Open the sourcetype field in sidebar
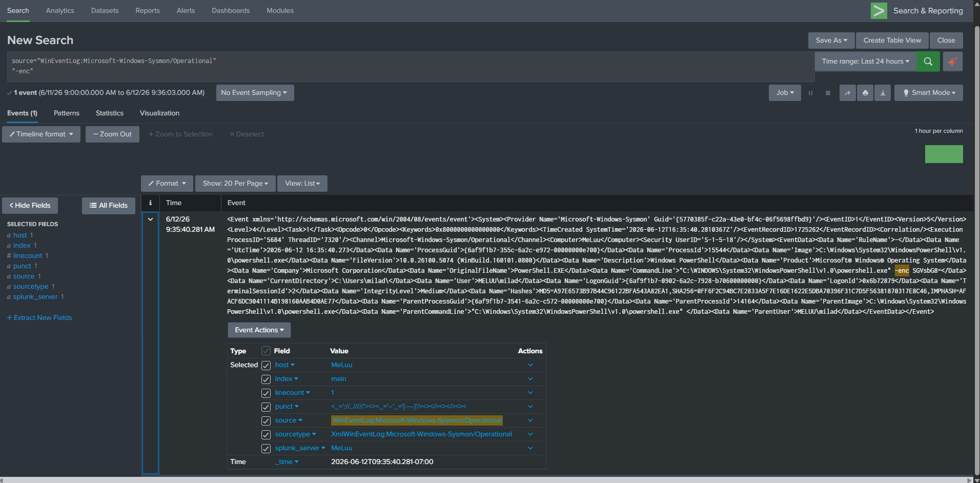Image resolution: width=980 pixels, height=483 pixels. [x=31, y=287]
